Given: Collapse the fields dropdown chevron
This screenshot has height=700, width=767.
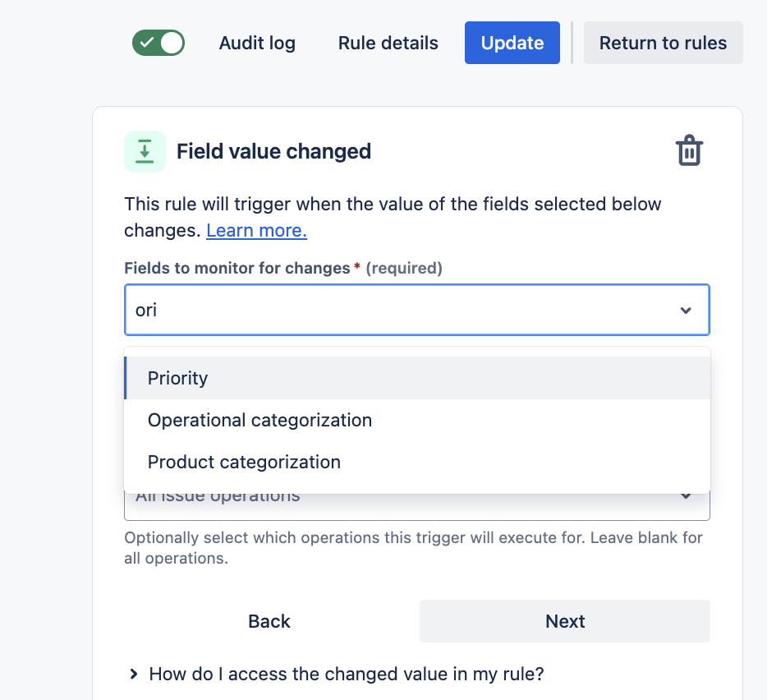Looking at the screenshot, I should coord(686,311).
